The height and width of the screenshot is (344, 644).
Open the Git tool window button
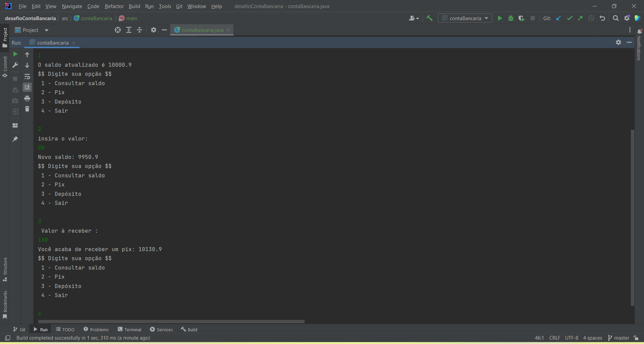pos(19,330)
